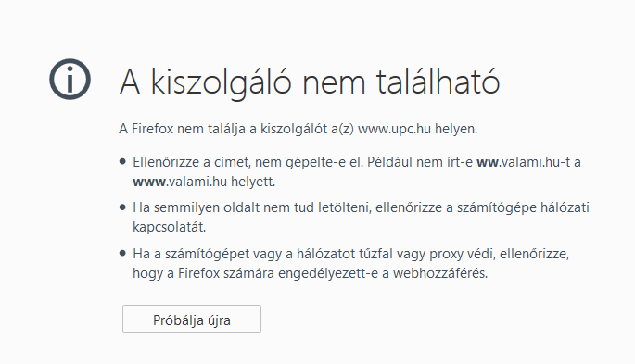Click the word proxy in the third bullet
Image resolution: width=635 pixels, height=364 pixels.
pyautogui.click(x=446, y=255)
